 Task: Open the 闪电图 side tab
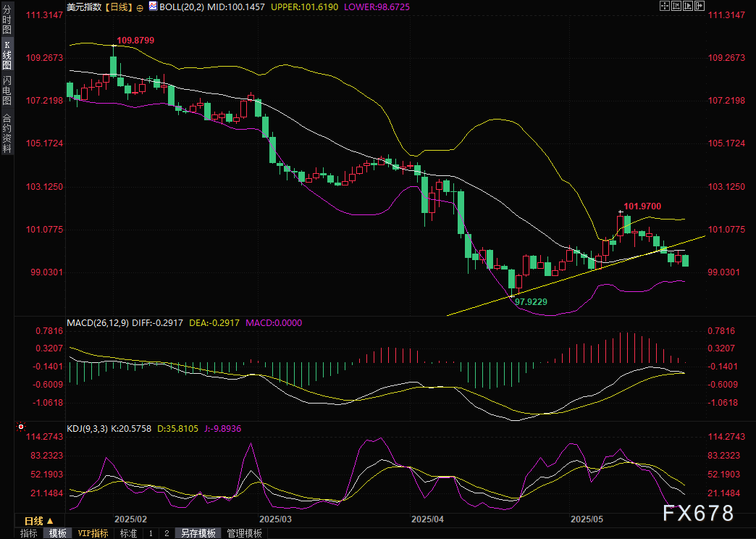coord(7,90)
